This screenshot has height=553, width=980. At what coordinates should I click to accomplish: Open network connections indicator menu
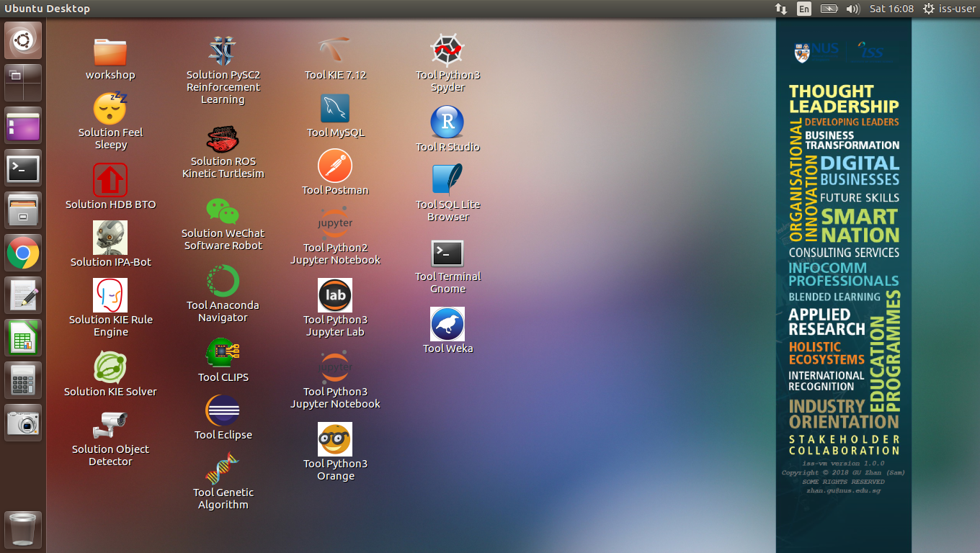(781, 9)
